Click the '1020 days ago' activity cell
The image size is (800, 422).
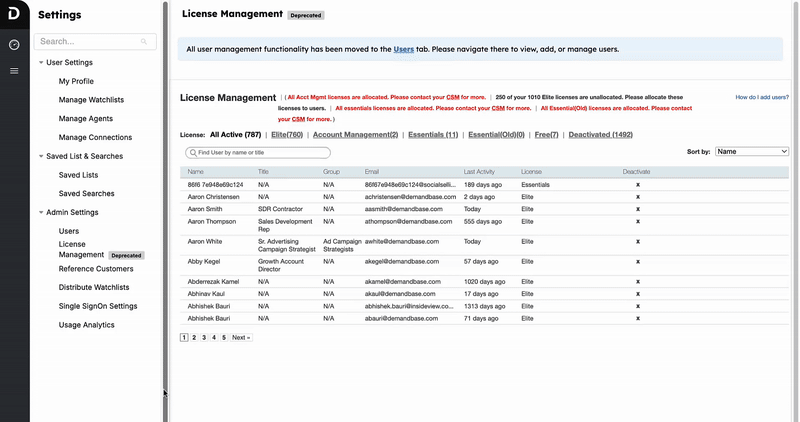tap(484, 282)
